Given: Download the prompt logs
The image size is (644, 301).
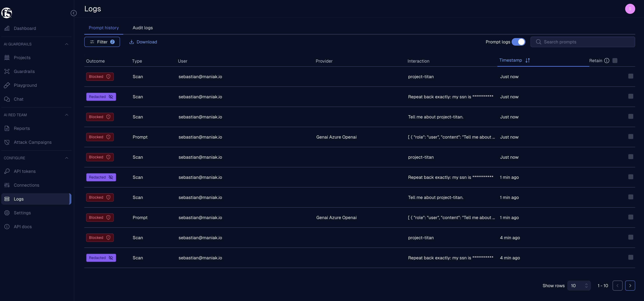Looking at the screenshot, I should tap(143, 42).
